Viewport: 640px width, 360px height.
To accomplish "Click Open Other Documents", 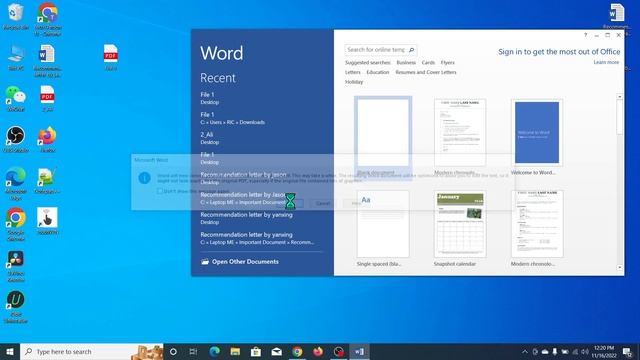I will click(240, 262).
